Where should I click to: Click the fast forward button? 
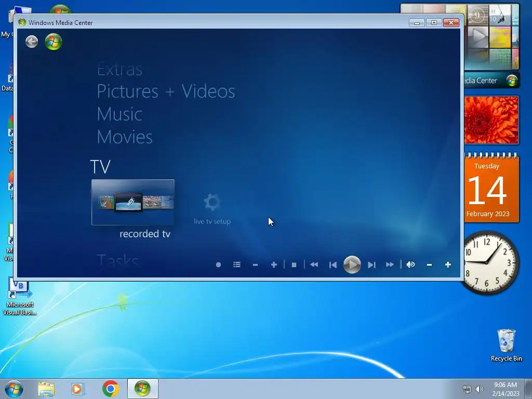390,264
